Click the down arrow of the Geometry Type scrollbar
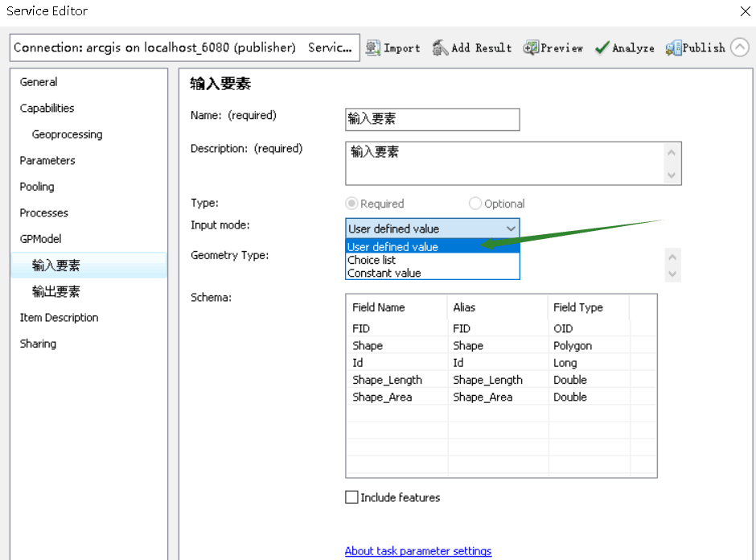This screenshot has width=756, height=560. (x=672, y=275)
